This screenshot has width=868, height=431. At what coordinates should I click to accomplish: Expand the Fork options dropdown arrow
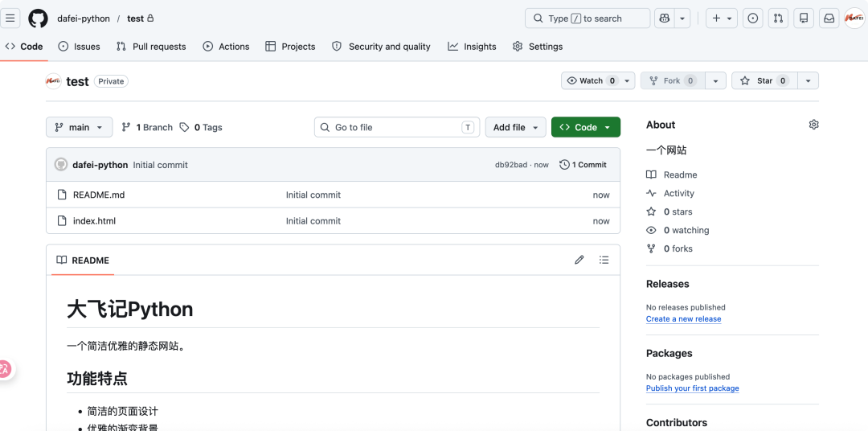point(715,81)
